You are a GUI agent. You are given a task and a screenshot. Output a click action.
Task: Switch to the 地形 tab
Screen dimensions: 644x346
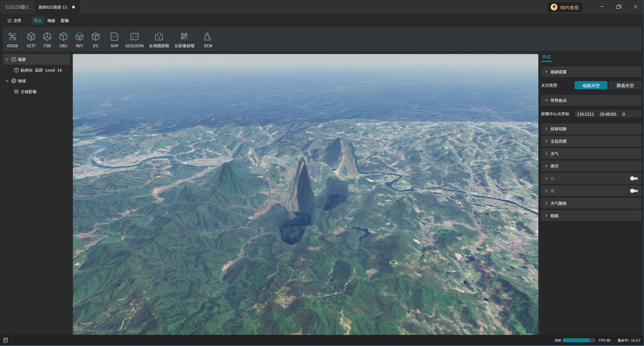[51, 21]
